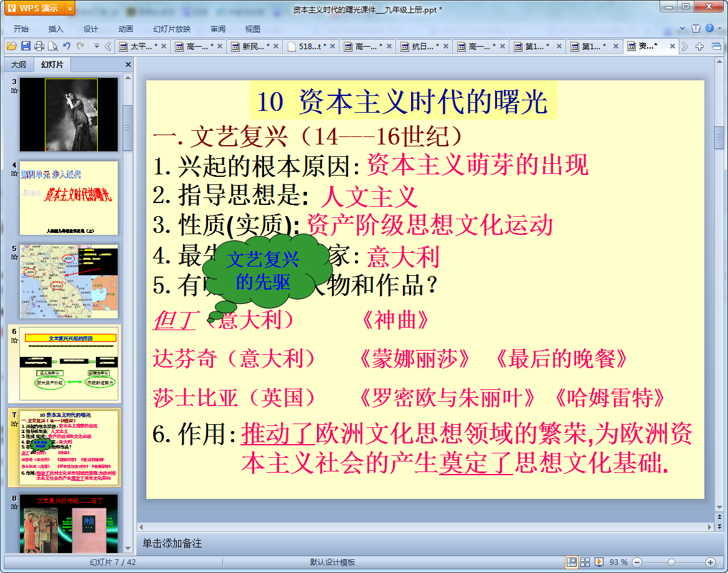The image size is (728, 573).
Task: Click the WPS 演示 application button
Action: click(x=34, y=8)
